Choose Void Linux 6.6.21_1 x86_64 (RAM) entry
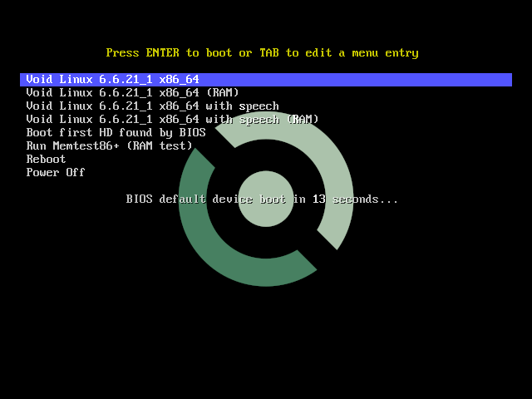Image resolution: width=532 pixels, height=399 pixels. [133, 92]
